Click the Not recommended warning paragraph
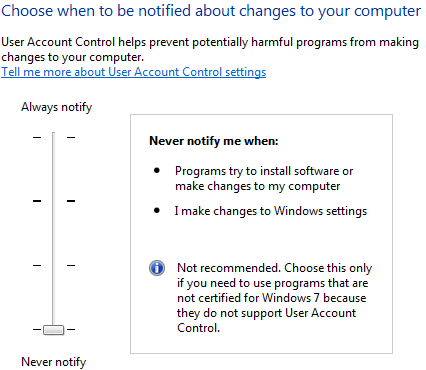The width and height of the screenshot is (426, 370). click(275, 298)
